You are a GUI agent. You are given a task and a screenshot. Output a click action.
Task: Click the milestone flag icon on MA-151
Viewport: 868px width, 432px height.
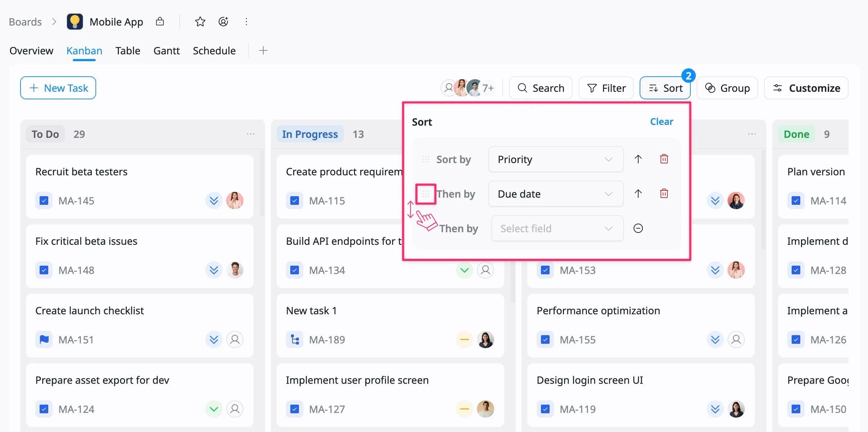tap(44, 339)
